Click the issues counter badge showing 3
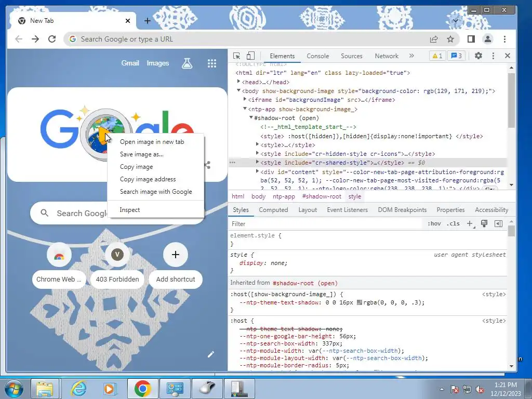 click(456, 56)
